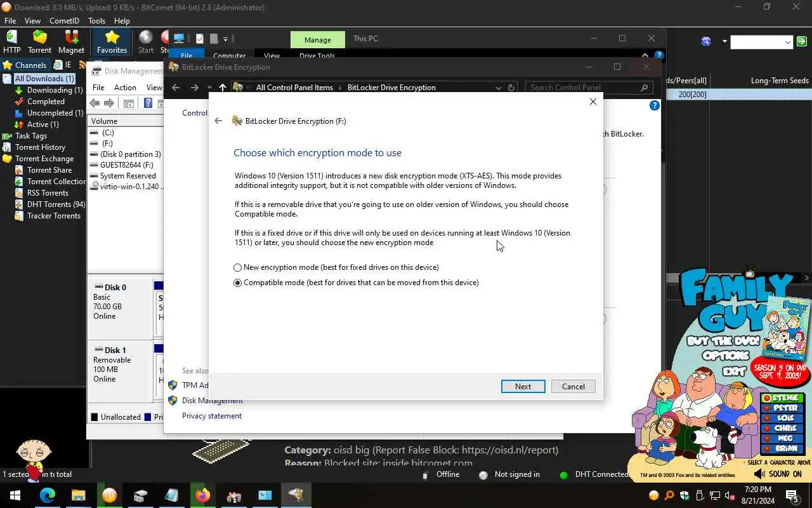The image size is (812, 508).
Task: Choose Compatible mode radio button
Action: point(238,283)
